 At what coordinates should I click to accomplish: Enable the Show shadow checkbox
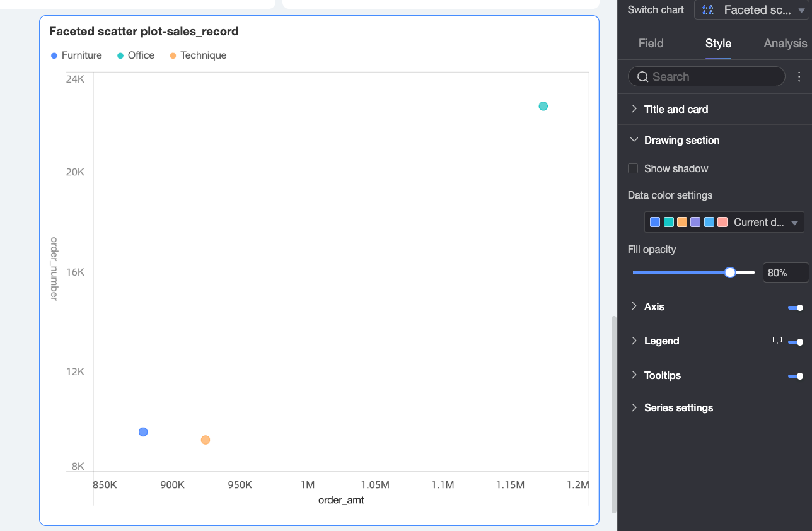pyautogui.click(x=633, y=168)
